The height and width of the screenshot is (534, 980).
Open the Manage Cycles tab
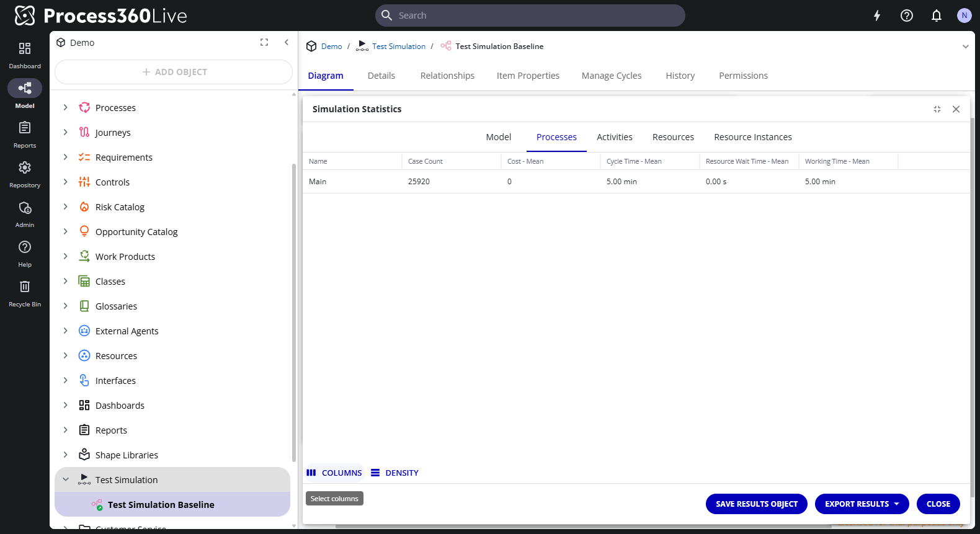pos(612,76)
